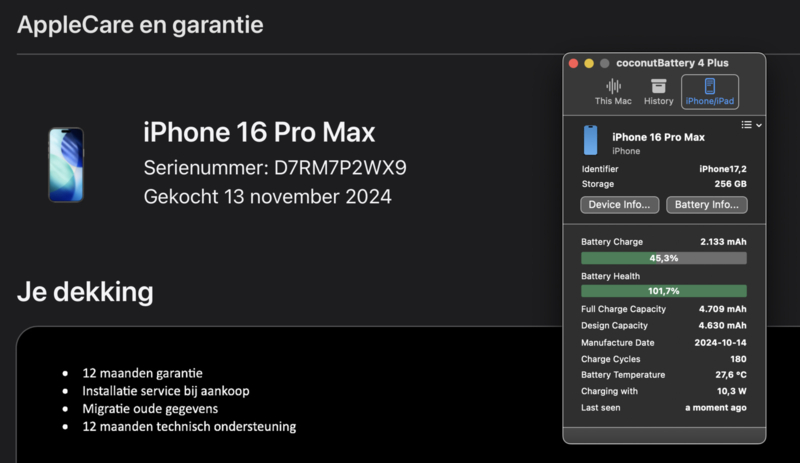800x463 pixels.
Task: Click the Battery Charge 45,3% bar
Action: point(664,258)
